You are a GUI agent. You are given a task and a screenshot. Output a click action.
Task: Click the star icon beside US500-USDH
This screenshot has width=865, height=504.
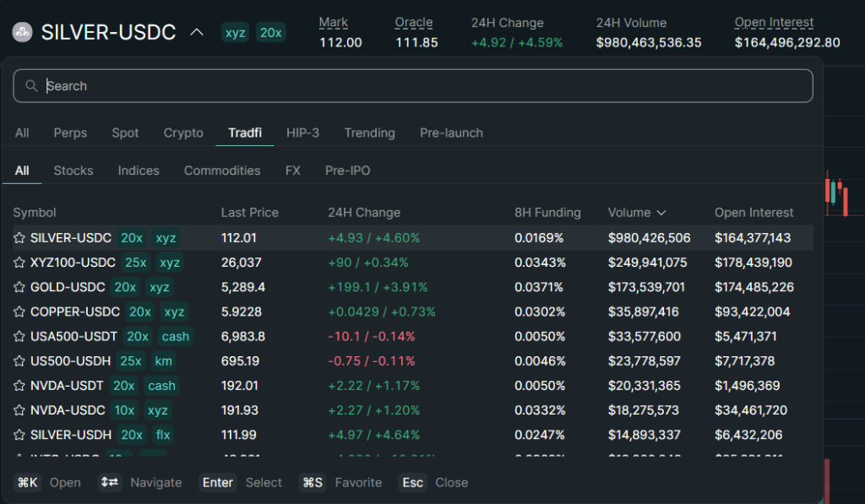click(x=19, y=360)
